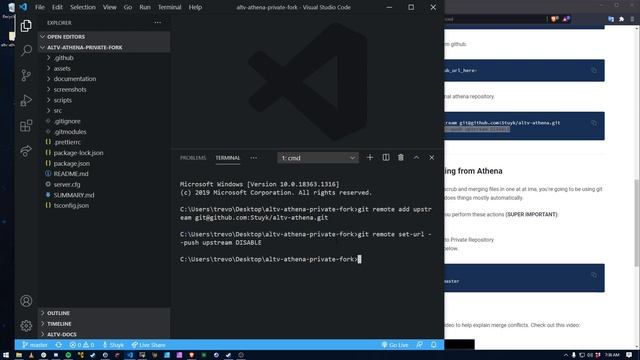Select the terminal dropdown showing 1: cmd

[x=318, y=158]
